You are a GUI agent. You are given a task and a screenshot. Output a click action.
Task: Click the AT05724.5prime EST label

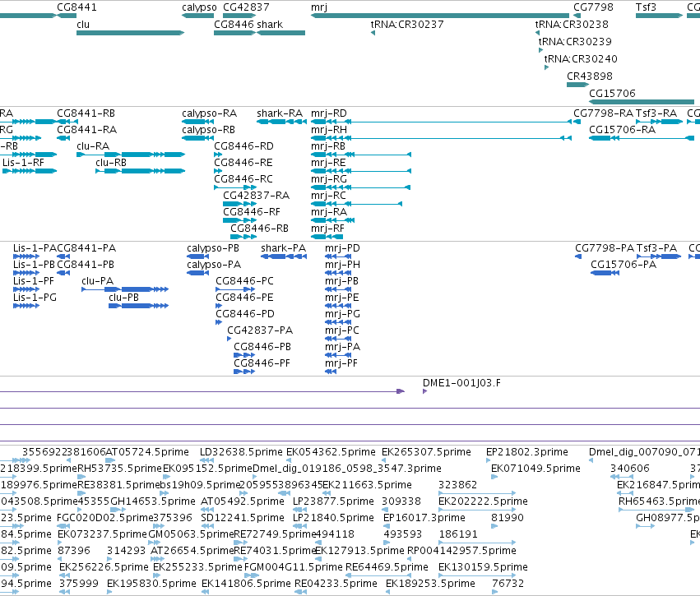pos(147,452)
